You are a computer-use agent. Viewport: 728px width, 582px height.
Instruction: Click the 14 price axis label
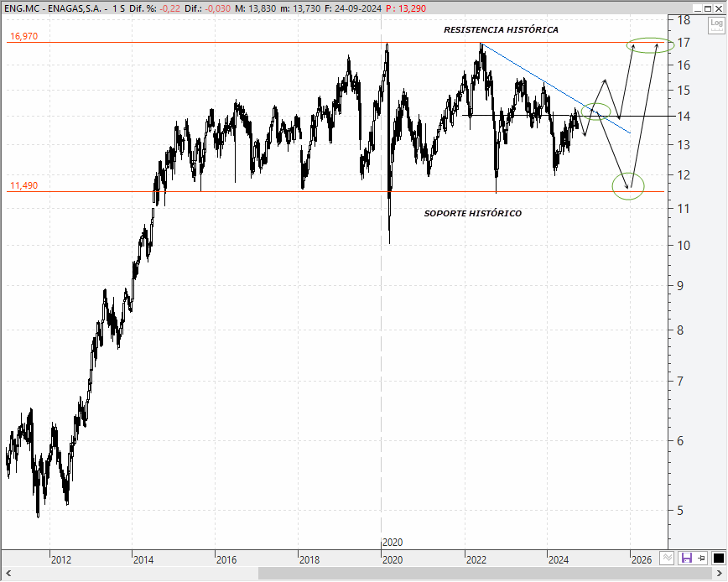pos(684,116)
